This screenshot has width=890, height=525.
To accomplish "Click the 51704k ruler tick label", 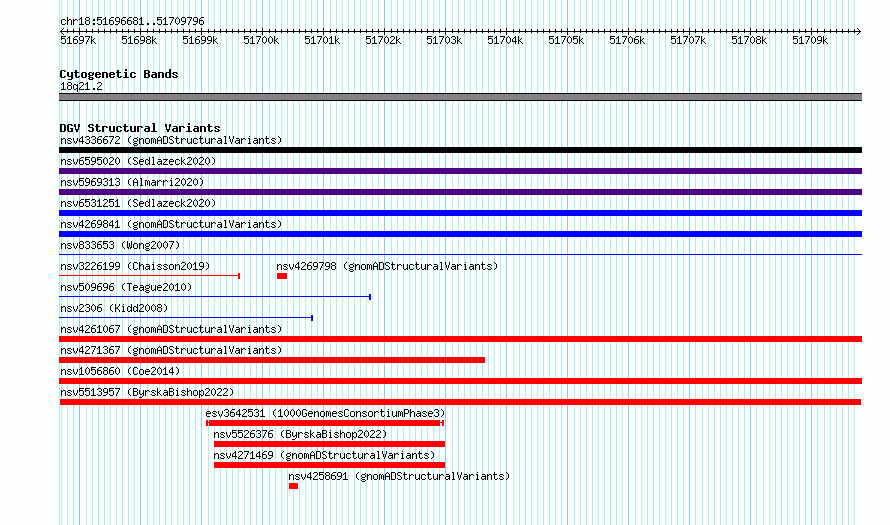I will pyautogui.click(x=505, y=40).
